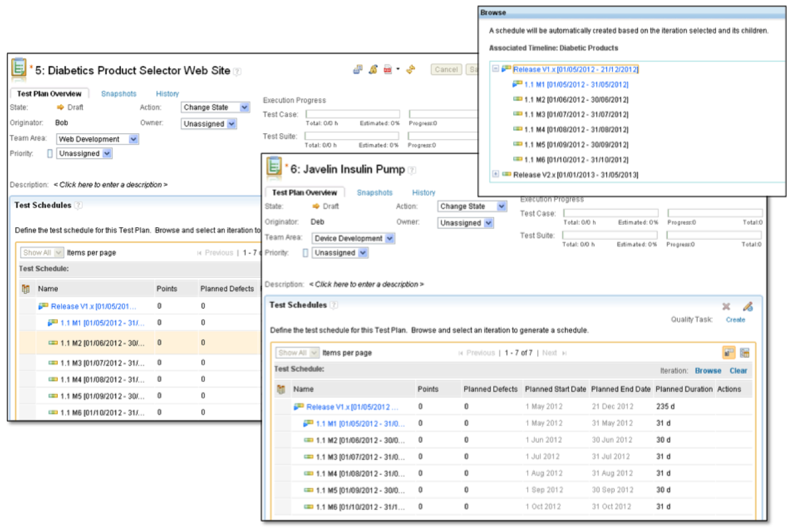Collapse the Release V1.x node in Browse dialog
The image size is (790, 532).
click(495, 69)
